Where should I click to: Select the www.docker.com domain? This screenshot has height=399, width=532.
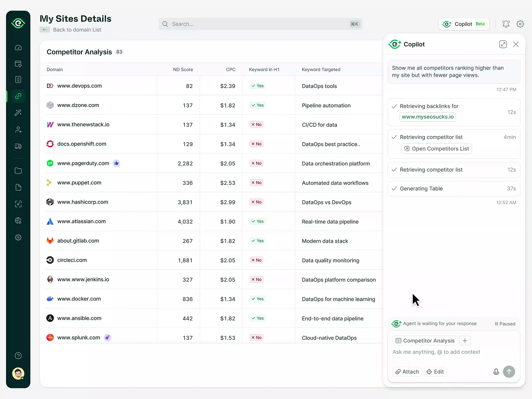click(79, 299)
